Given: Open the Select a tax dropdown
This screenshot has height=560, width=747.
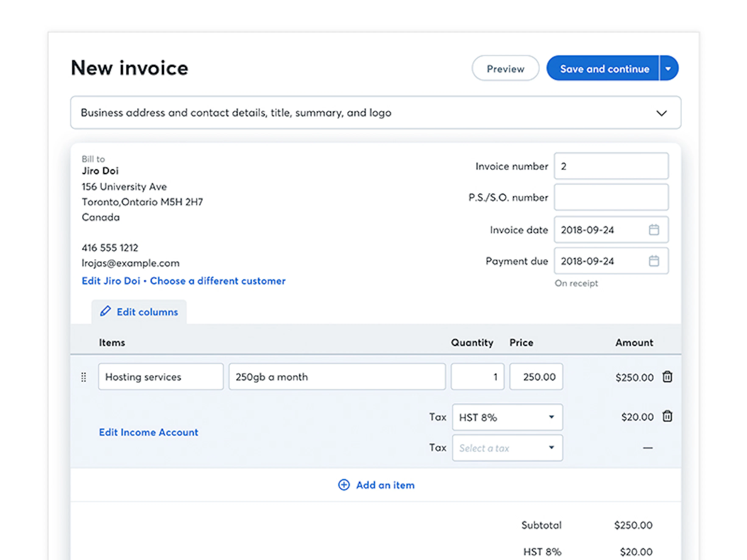Looking at the screenshot, I should click(x=507, y=448).
